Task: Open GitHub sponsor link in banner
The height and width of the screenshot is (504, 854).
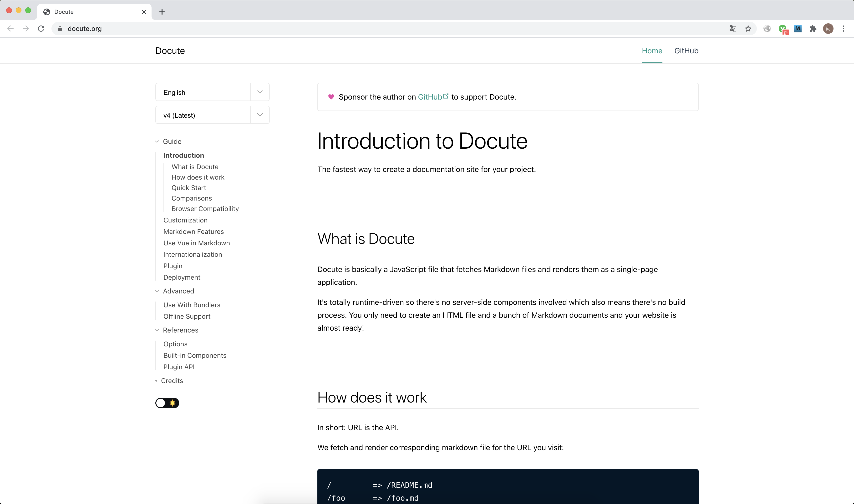Action: pos(430,97)
